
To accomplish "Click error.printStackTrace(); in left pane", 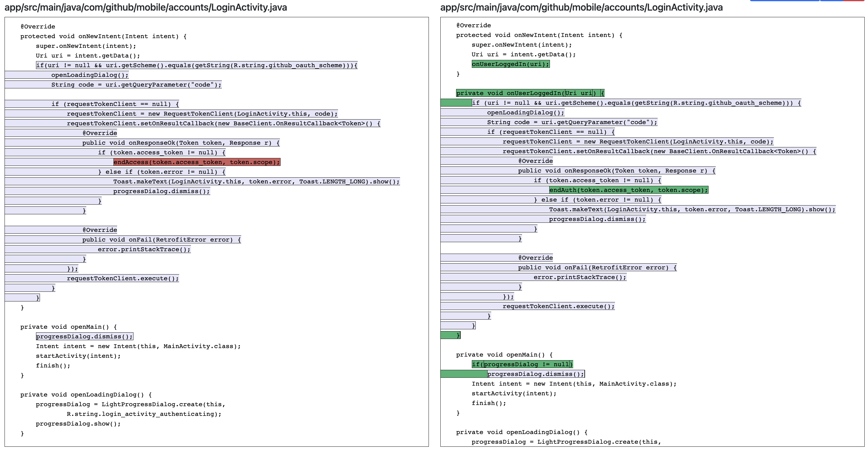I will [144, 249].
